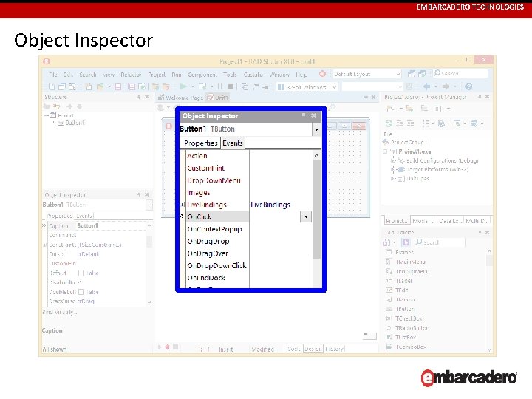Collapse the Form1 node in Structure pane
The height and width of the screenshot is (399, 532).
pos(46,115)
